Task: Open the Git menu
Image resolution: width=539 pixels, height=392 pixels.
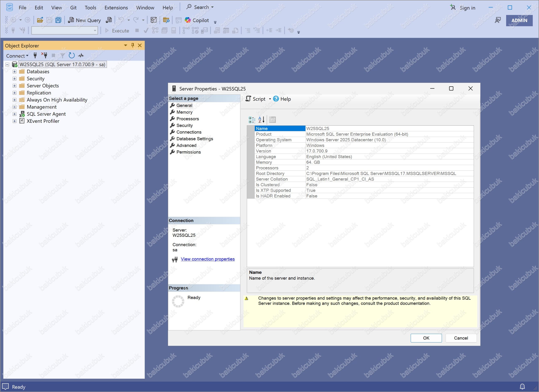Action: pyautogui.click(x=73, y=8)
